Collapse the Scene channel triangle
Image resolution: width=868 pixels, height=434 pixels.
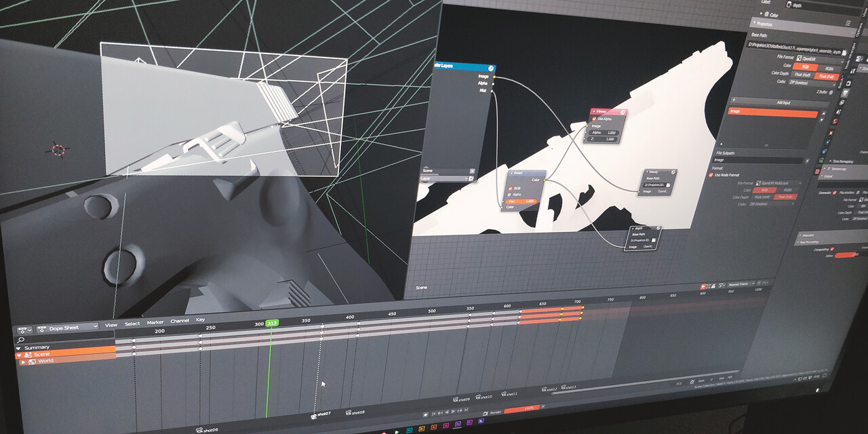pyautogui.click(x=20, y=355)
